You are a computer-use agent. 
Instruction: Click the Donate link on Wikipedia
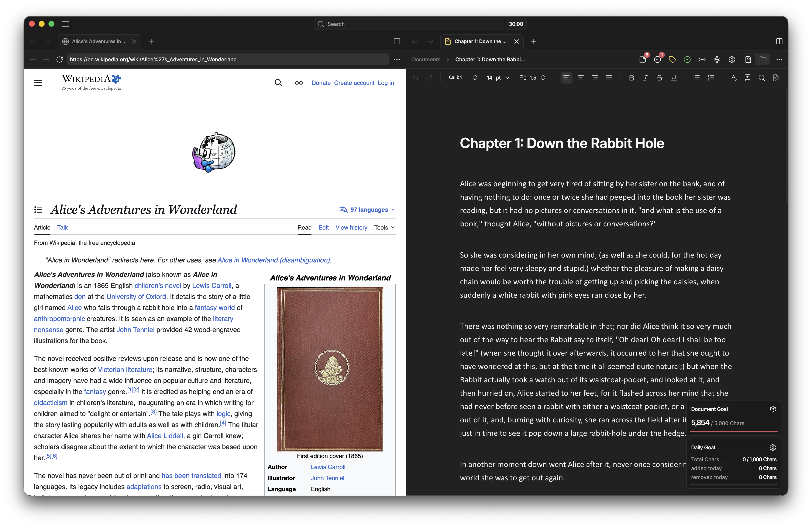point(321,83)
